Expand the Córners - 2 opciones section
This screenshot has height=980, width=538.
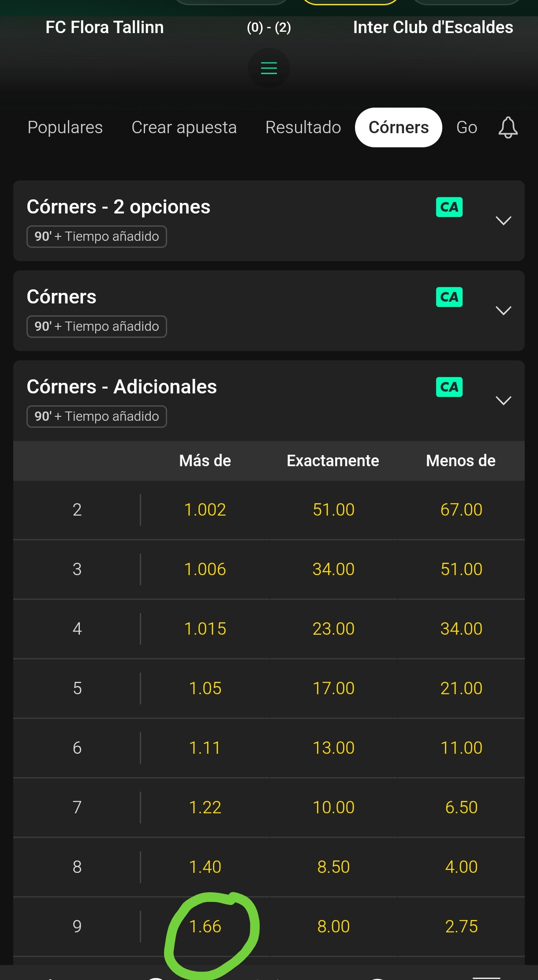tap(503, 221)
